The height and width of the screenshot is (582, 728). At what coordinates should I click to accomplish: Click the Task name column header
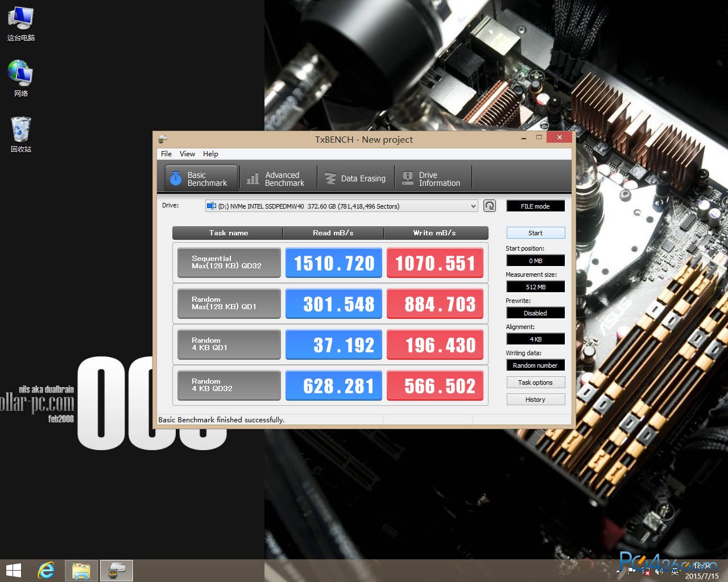[x=227, y=233]
